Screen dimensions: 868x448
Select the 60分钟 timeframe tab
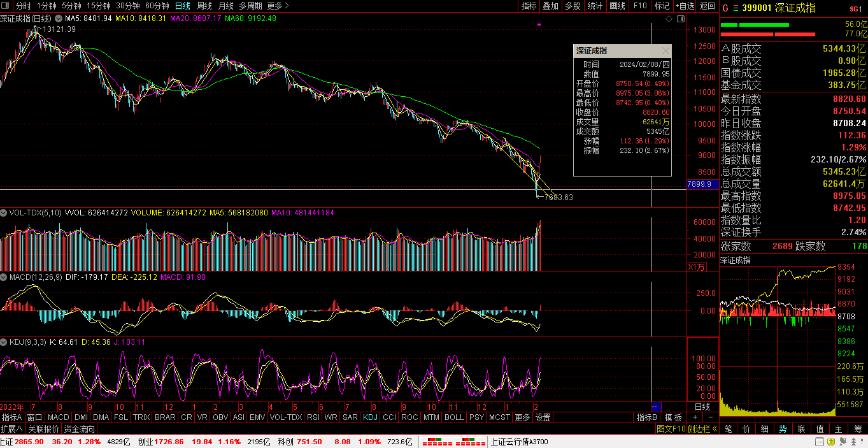(157, 6)
